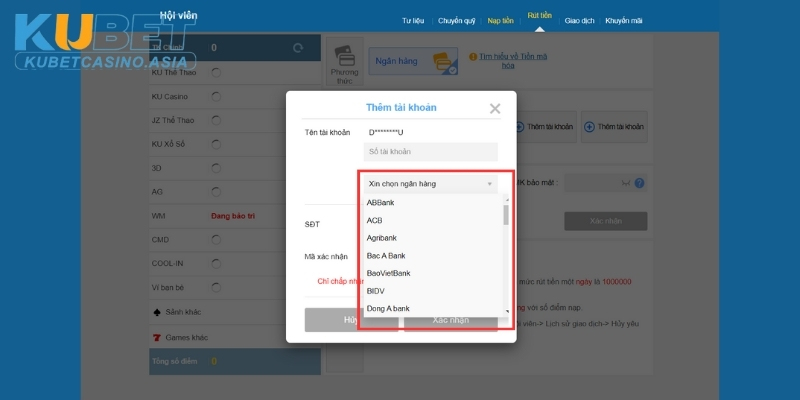
Task: Open the Xin chọn ngân hàng dropdown
Action: click(x=430, y=184)
